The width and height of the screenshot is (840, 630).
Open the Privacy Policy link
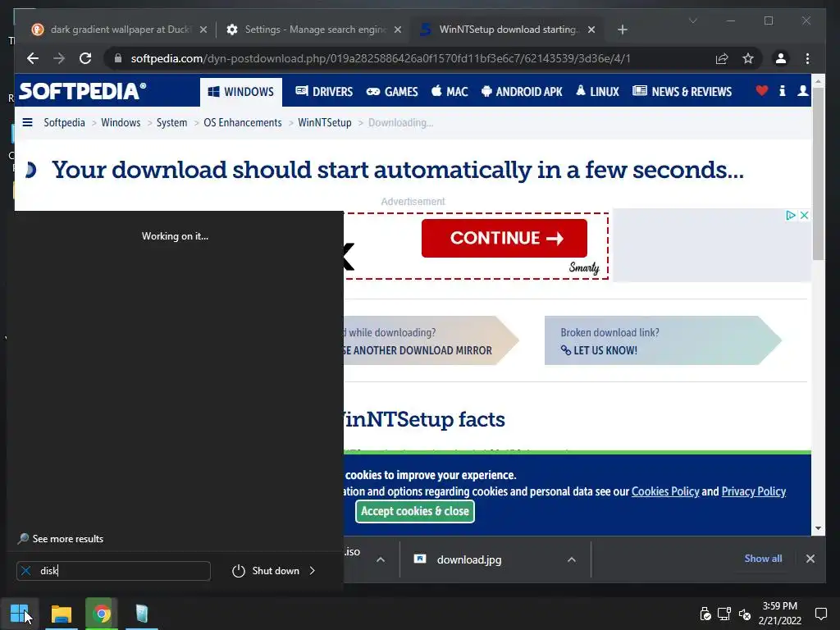pyautogui.click(x=754, y=491)
